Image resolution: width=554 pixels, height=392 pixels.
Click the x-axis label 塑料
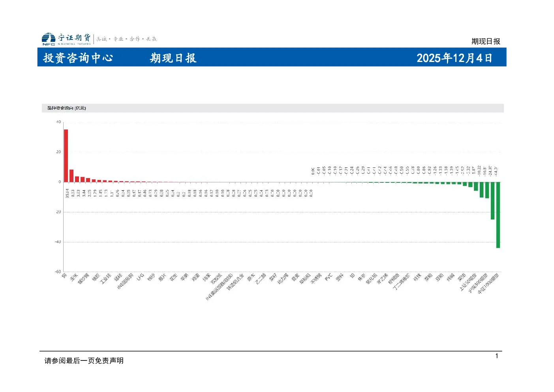(340, 277)
